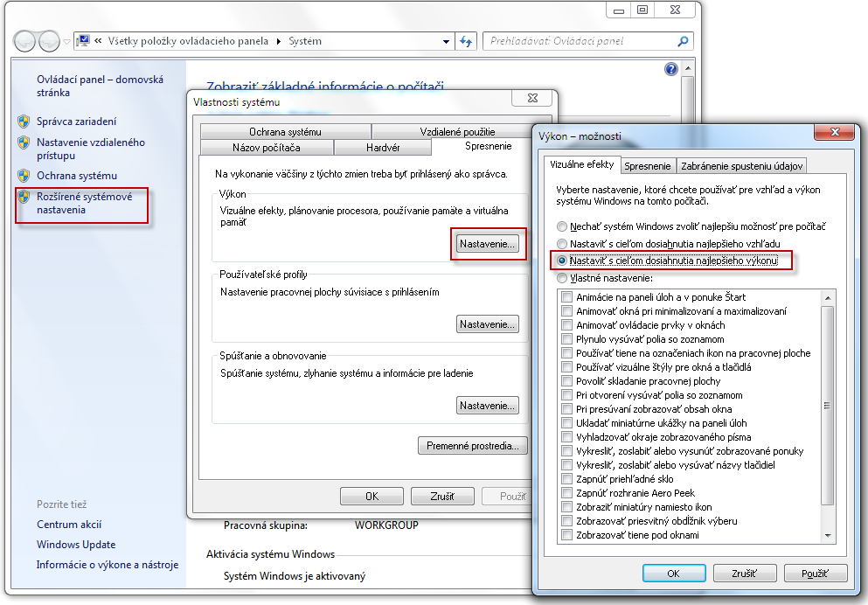Close the Výkon – možnosti dialog
The width and height of the screenshot is (868, 605).
[835, 132]
